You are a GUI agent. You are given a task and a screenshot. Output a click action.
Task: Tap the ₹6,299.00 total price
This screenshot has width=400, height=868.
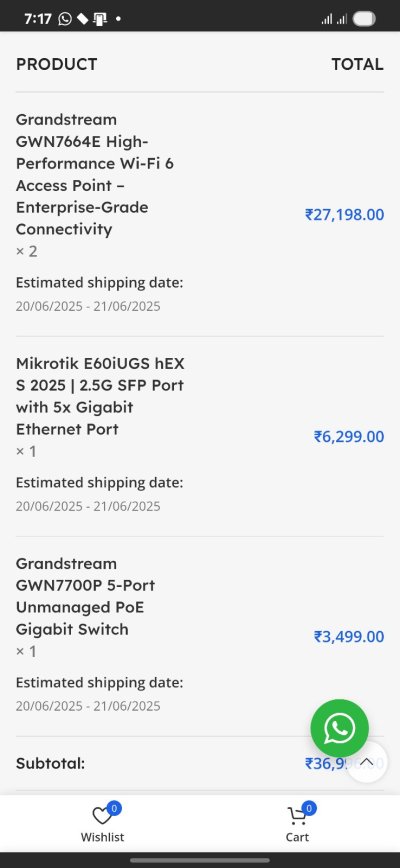click(x=349, y=436)
